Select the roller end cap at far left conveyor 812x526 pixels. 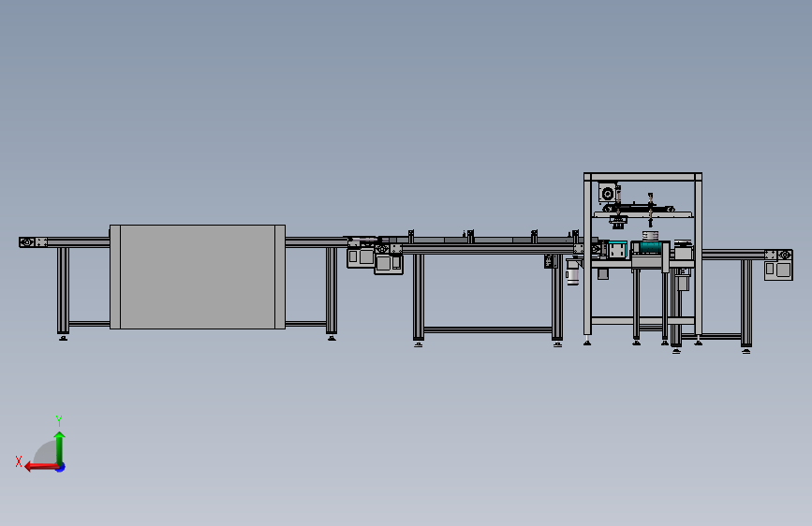pyautogui.click(x=26, y=242)
